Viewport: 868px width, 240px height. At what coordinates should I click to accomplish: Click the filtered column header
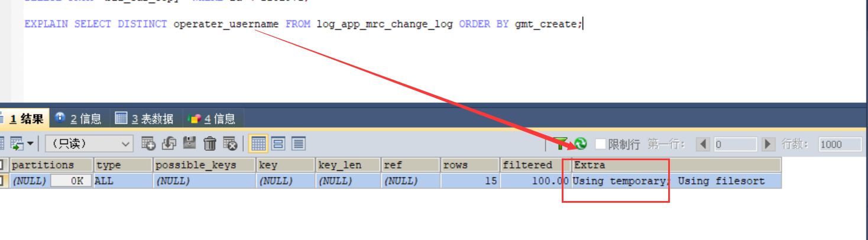pos(536,165)
